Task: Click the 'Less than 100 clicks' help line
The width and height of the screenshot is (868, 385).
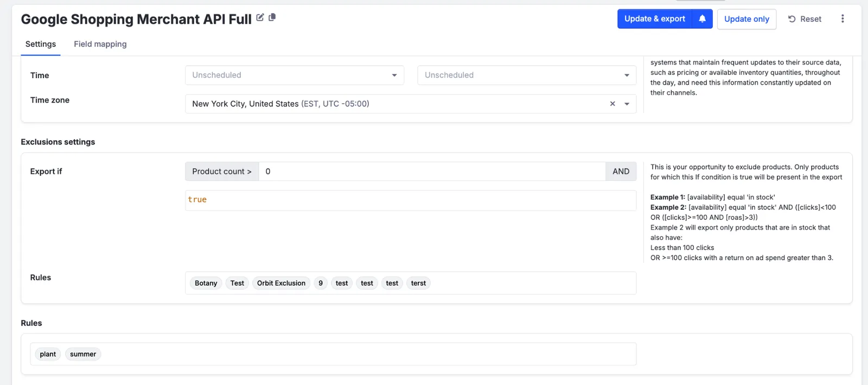Action: pyautogui.click(x=682, y=248)
